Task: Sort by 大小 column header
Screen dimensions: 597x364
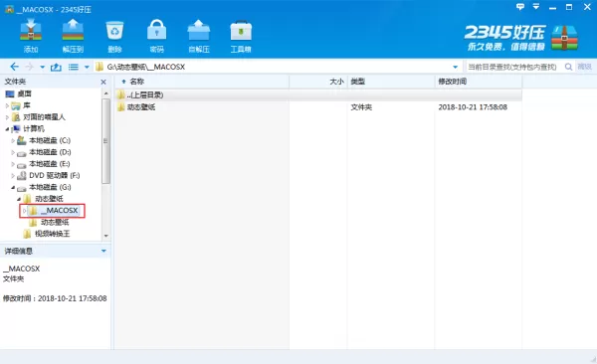Action: (x=318, y=82)
